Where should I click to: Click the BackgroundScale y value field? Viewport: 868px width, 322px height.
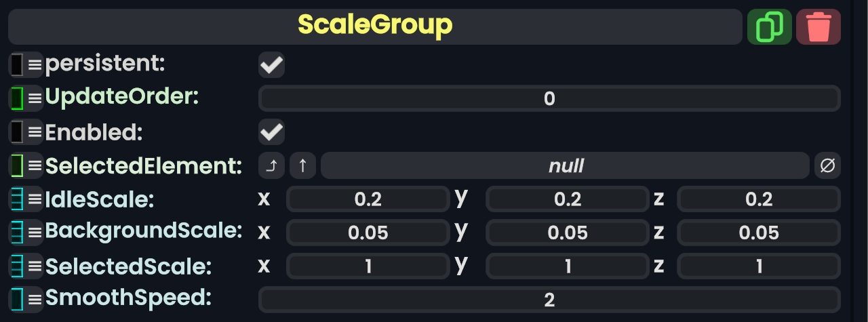tap(567, 233)
